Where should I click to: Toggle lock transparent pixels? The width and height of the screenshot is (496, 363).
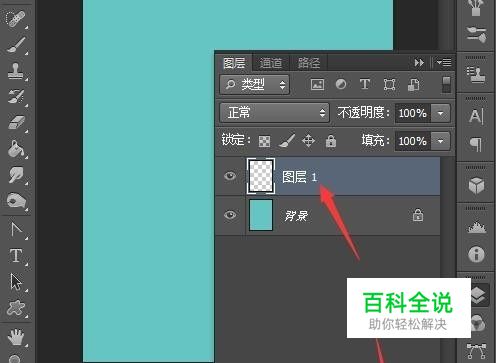(264, 141)
